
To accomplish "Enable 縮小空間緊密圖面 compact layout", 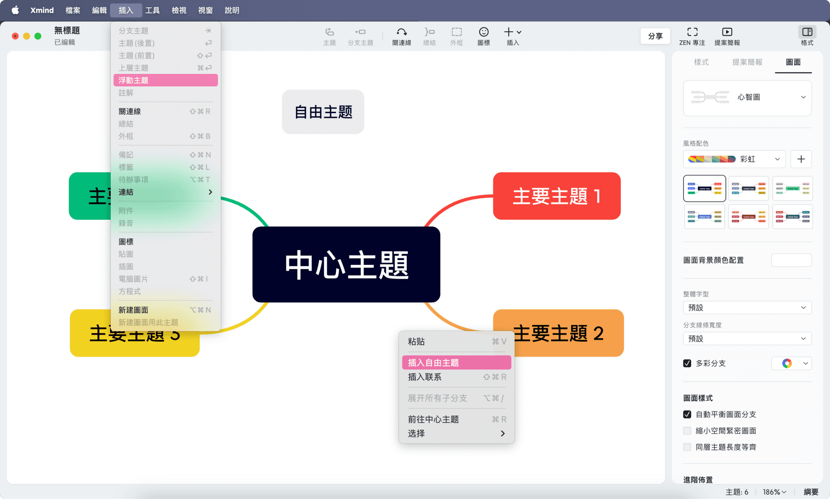I will [687, 430].
